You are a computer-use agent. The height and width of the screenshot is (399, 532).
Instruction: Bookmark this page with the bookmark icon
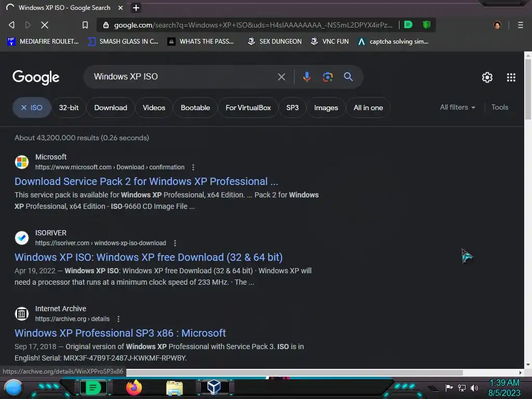[85, 25]
